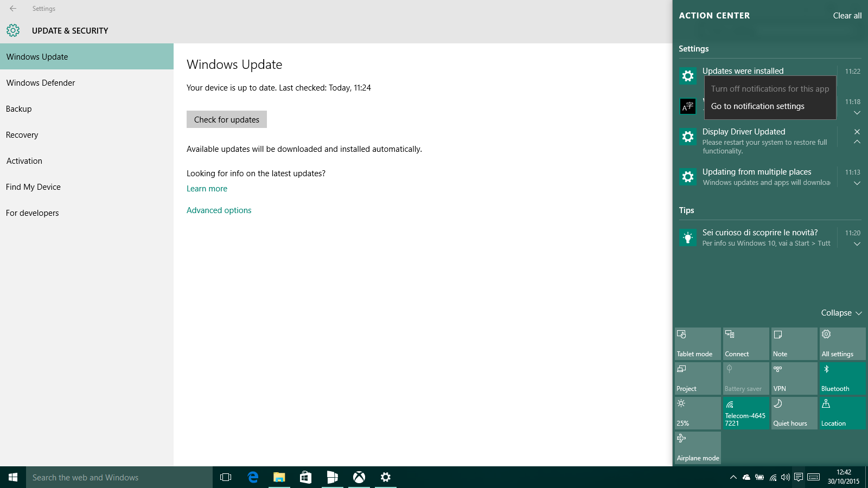This screenshot has width=868, height=488.
Task: Toggle the VPN quick action tile
Action: pyautogui.click(x=794, y=378)
